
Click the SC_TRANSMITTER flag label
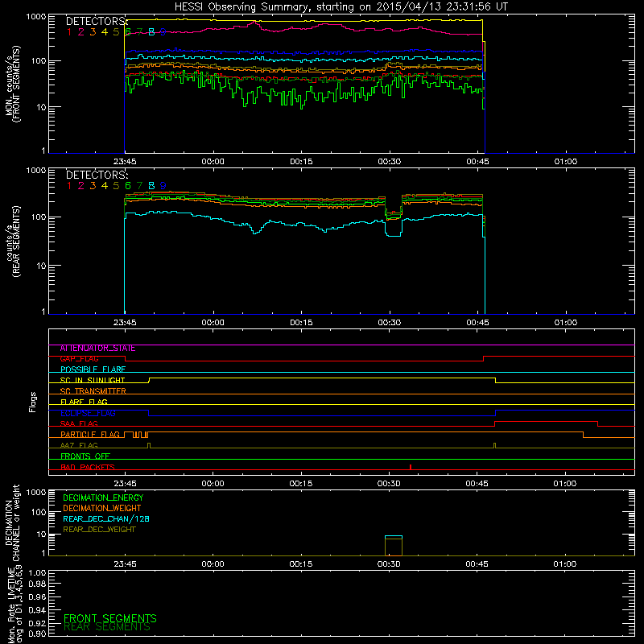[93, 391]
